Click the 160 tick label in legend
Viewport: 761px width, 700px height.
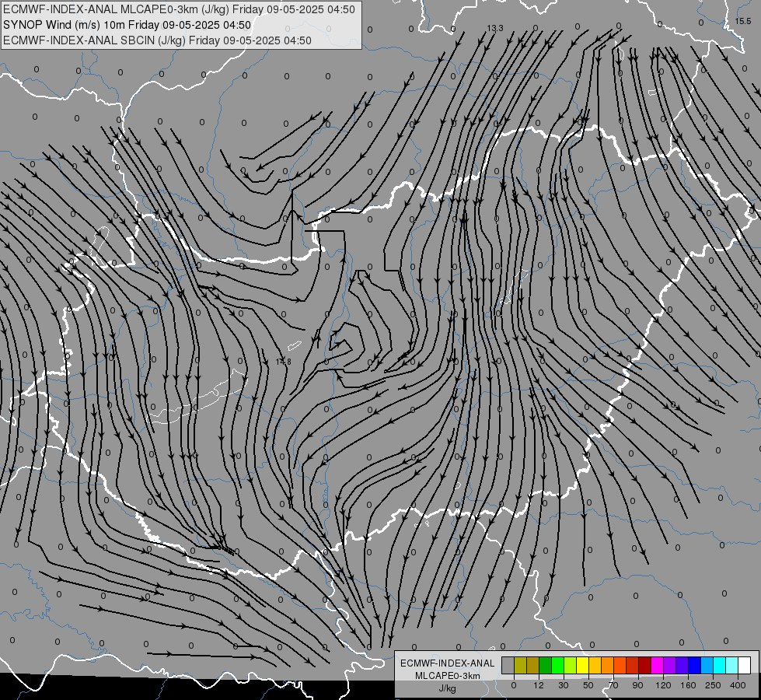688,685
